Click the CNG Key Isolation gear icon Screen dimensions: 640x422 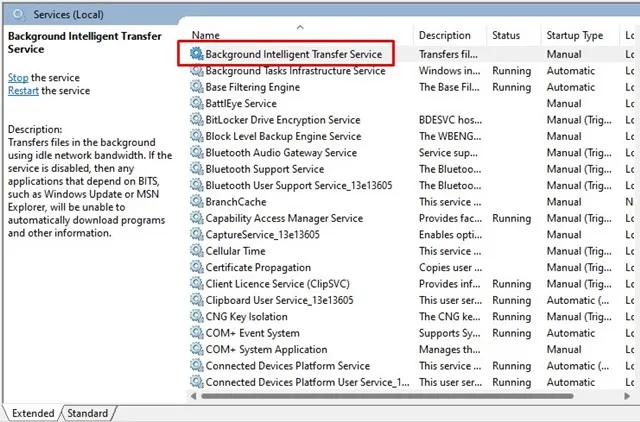(197, 316)
